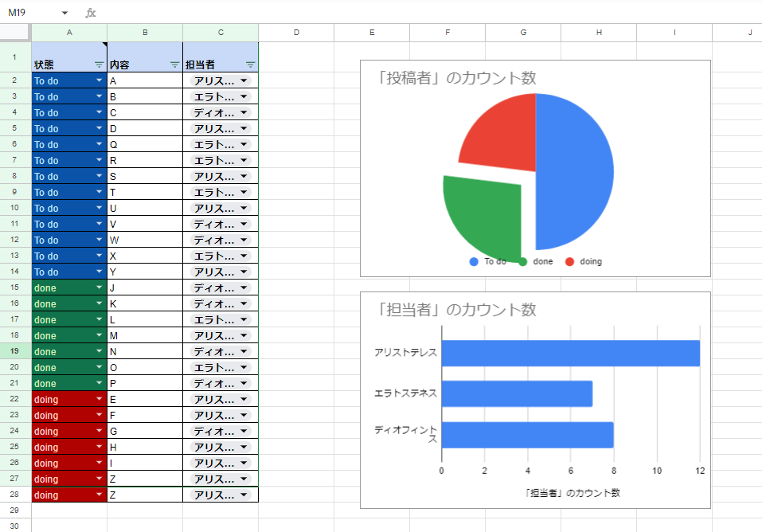Open the filter icon in 状態 header

[99, 65]
